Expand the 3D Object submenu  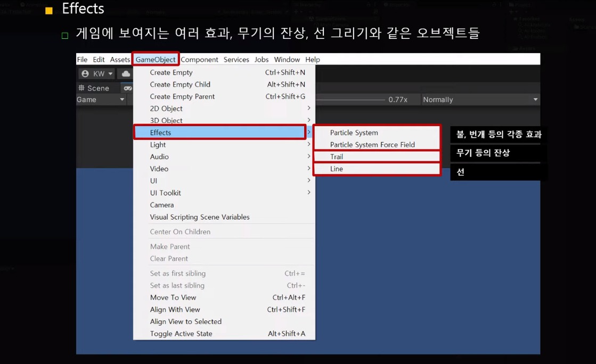224,120
